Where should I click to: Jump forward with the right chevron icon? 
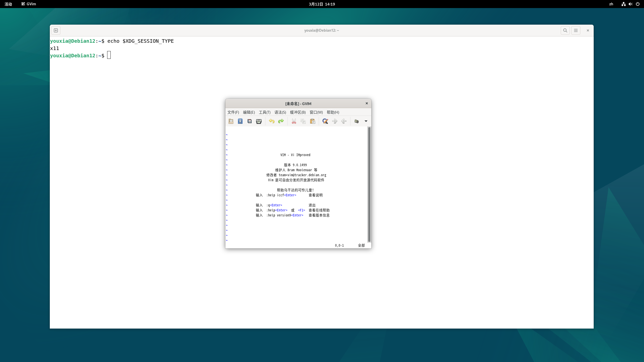pos(334,121)
